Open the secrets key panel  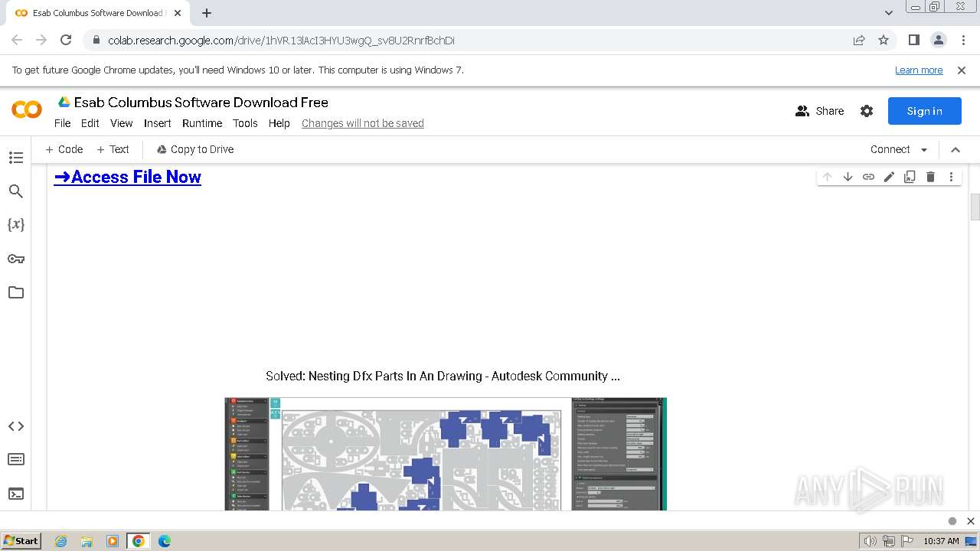[x=16, y=259]
